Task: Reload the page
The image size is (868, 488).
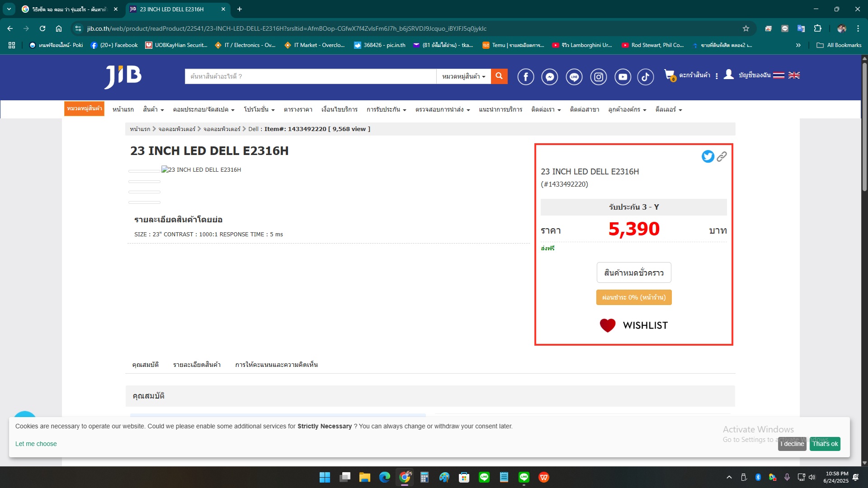Action: pyautogui.click(x=42, y=28)
